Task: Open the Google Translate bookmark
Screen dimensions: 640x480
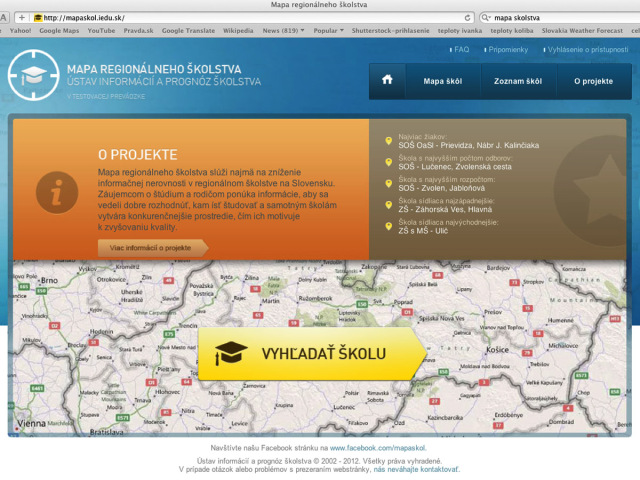Action: 188,31
